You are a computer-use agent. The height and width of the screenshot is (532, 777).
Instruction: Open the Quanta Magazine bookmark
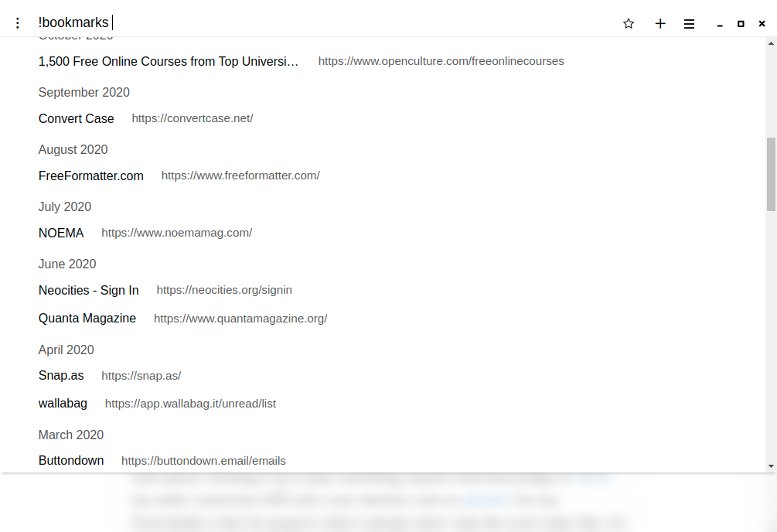87,319
